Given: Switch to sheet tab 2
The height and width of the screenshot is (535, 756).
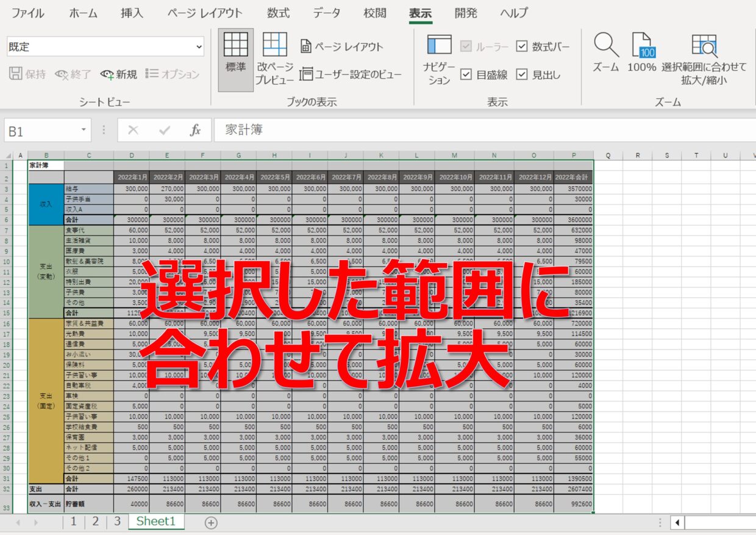Looking at the screenshot, I should coord(95,522).
